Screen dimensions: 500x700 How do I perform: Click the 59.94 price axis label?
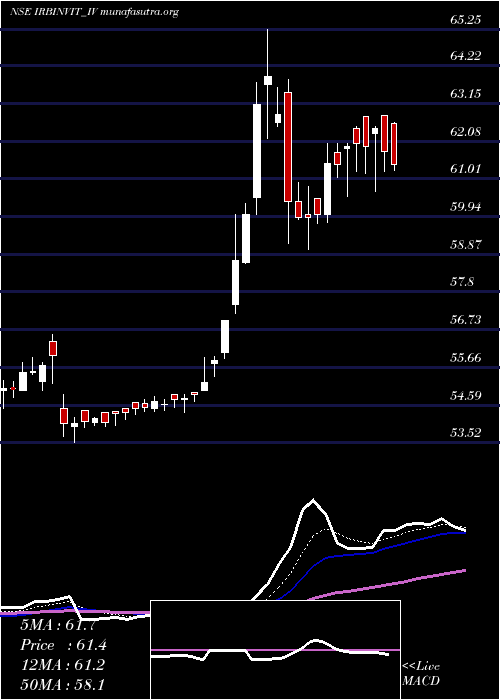pos(466,207)
